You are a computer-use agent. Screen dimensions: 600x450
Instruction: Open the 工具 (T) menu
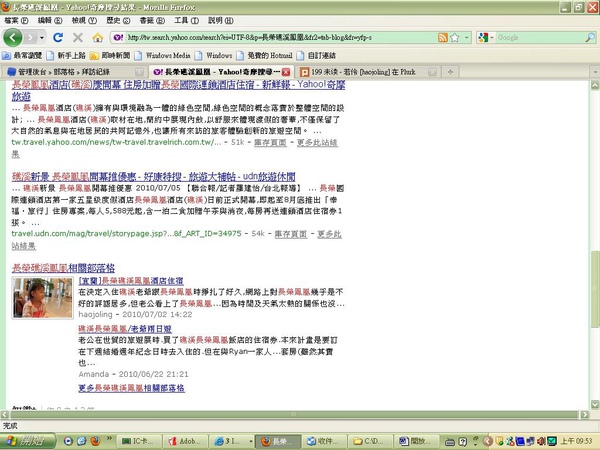186,21
